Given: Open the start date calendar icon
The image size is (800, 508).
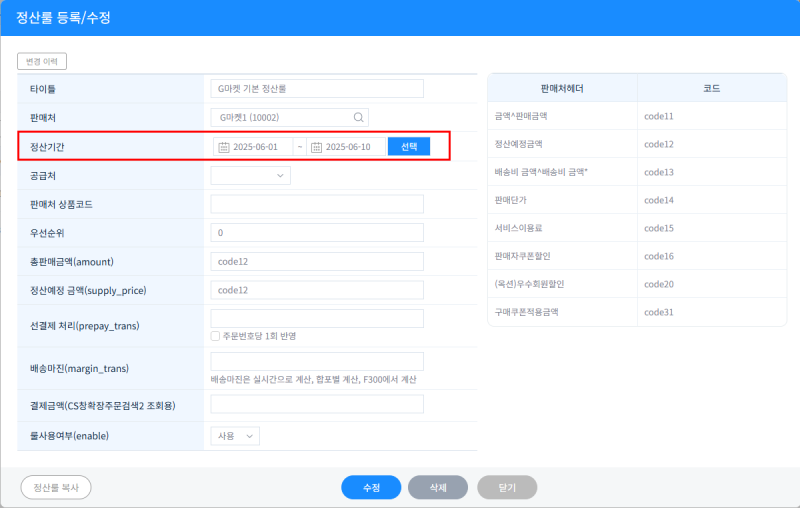Looking at the screenshot, I should point(223,147).
